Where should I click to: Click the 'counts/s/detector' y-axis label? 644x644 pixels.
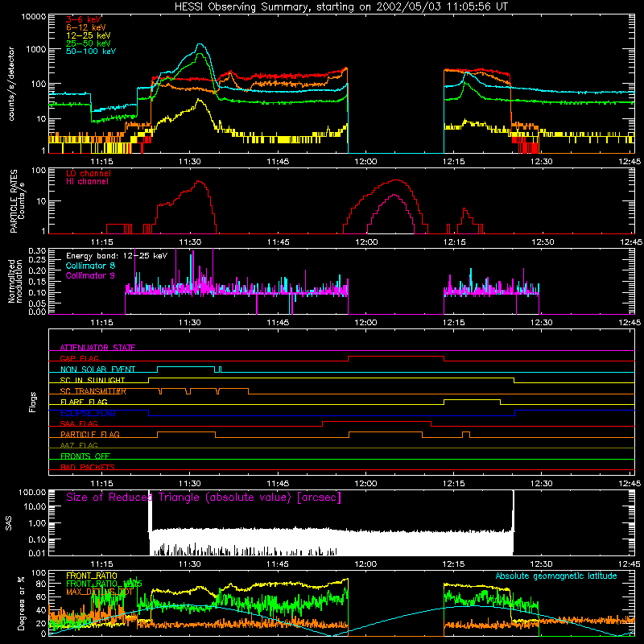pyautogui.click(x=11, y=84)
